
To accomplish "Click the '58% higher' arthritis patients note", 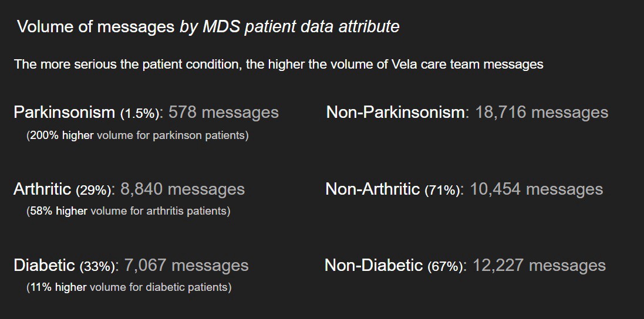I will [128, 211].
